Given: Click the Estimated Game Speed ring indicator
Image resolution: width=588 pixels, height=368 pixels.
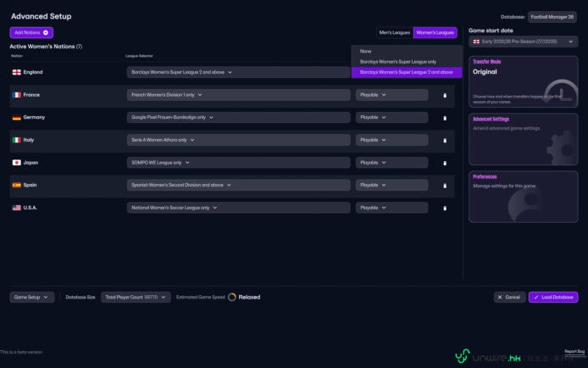Looking at the screenshot, I should [x=232, y=297].
